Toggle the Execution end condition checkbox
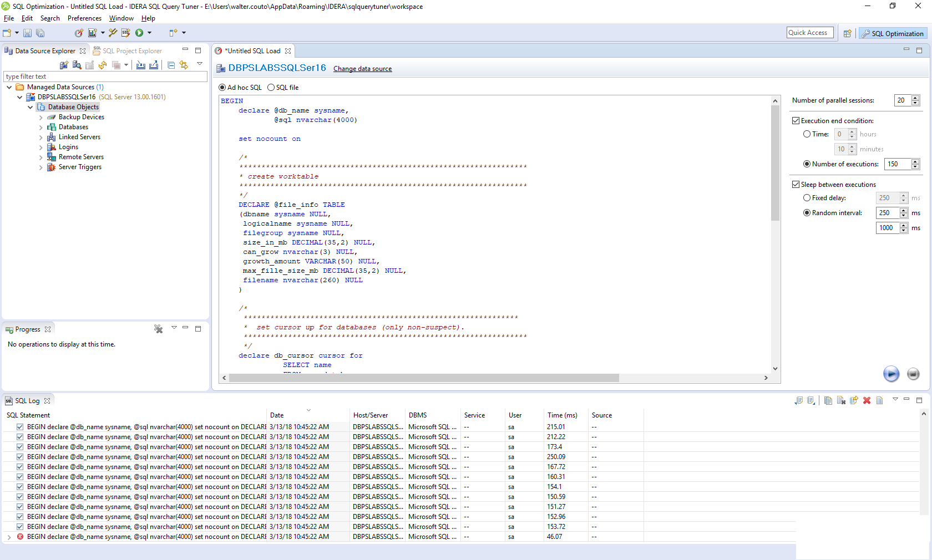This screenshot has height=560, width=932. click(x=796, y=121)
